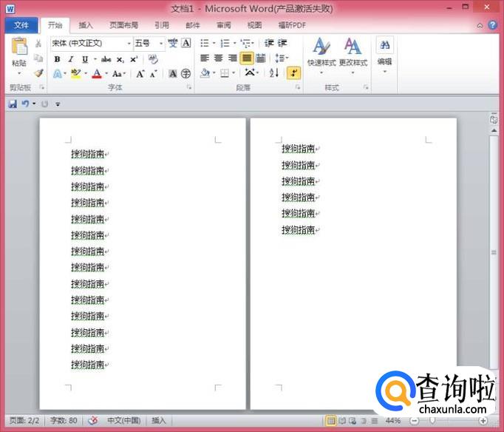Align text left
Screen dimensions: 504x432
click(x=205, y=58)
